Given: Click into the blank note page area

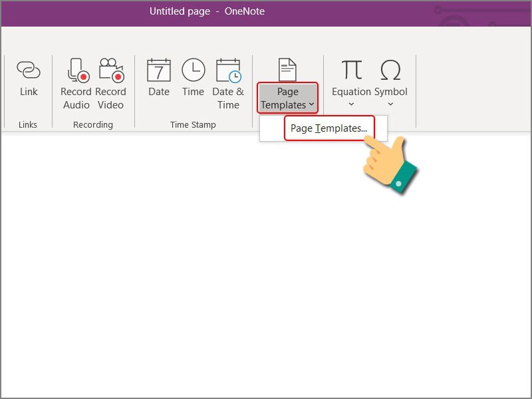Looking at the screenshot, I should 266,265.
